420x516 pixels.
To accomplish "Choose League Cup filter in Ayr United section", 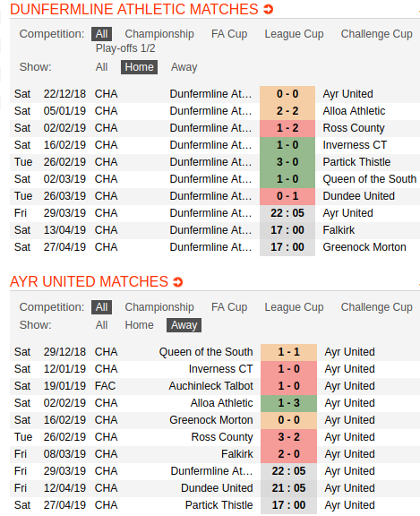I will pyautogui.click(x=294, y=307).
